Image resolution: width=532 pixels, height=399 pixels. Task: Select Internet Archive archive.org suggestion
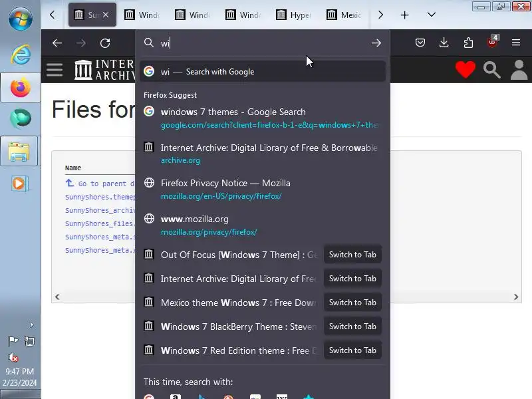(x=263, y=154)
